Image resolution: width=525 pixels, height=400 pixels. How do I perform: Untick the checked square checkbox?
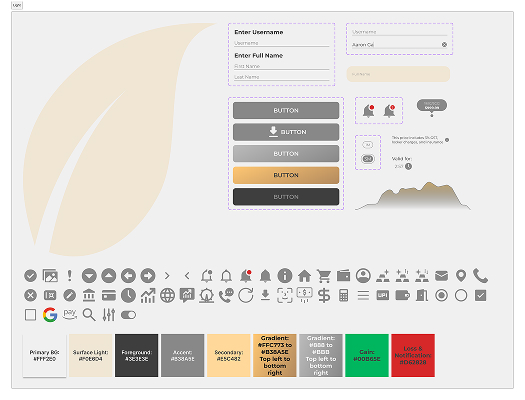point(480,296)
